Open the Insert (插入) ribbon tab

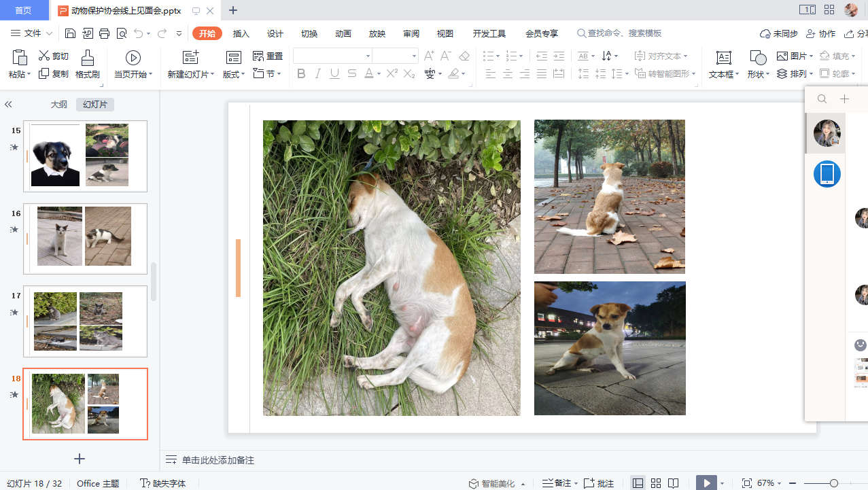click(x=241, y=33)
